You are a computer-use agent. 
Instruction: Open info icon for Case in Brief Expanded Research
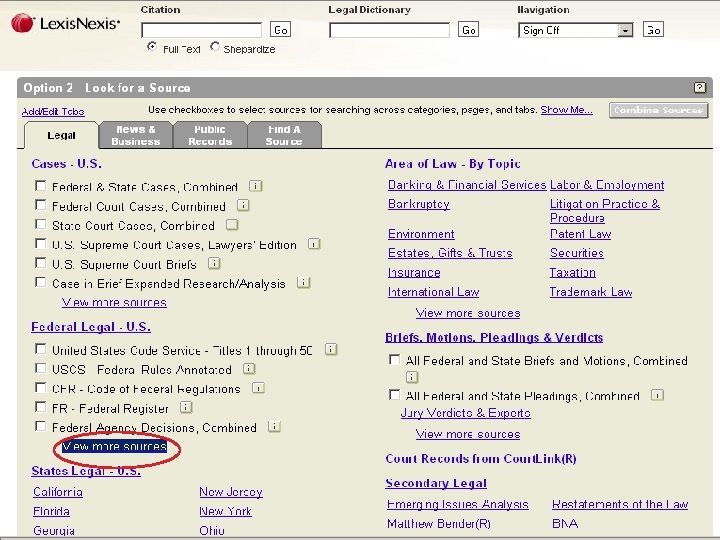coord(304,282)
